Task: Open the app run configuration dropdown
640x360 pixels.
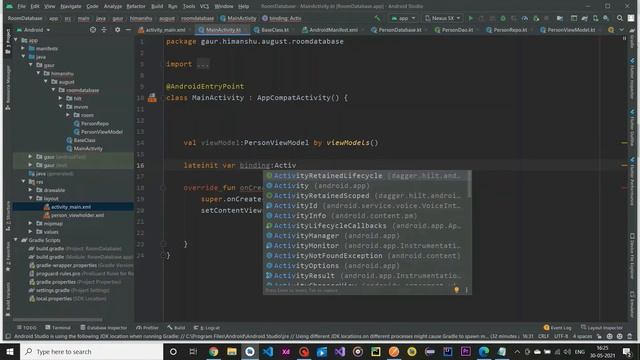Action: click(x=403, y=18)
